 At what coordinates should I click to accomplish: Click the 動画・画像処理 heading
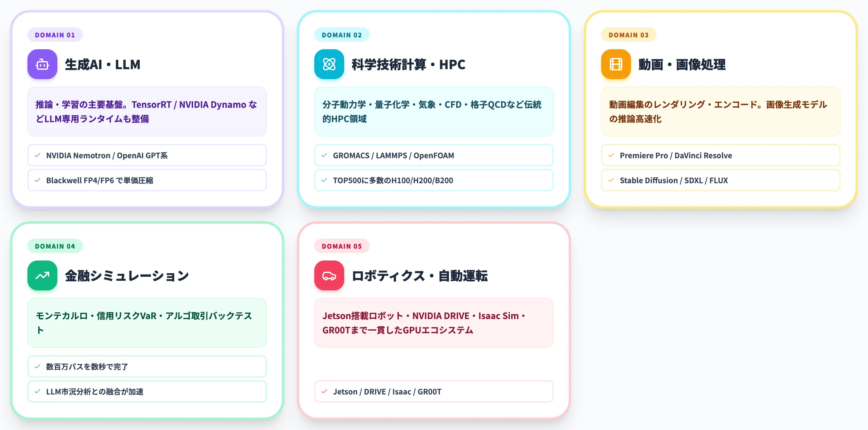click(682, 64)
